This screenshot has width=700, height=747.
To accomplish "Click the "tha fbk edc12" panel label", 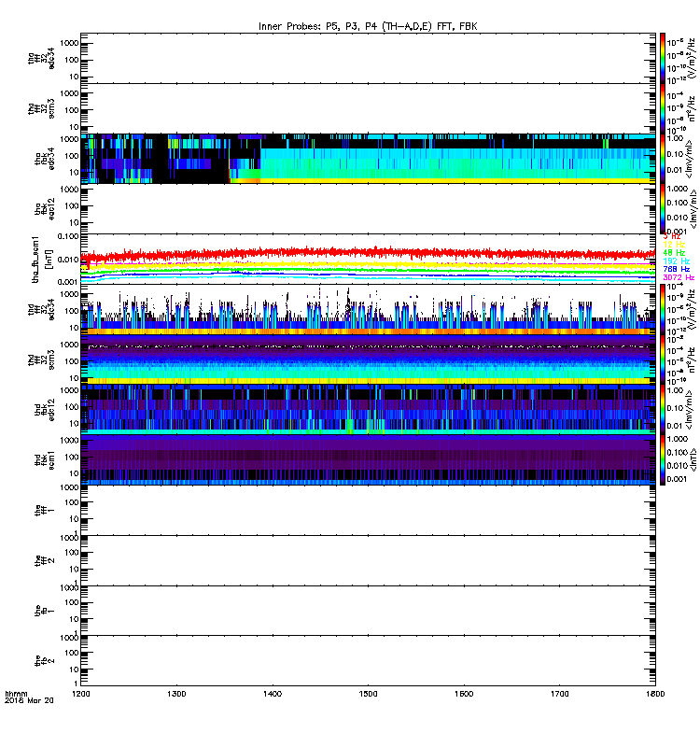I will click(x=45, y=208).
